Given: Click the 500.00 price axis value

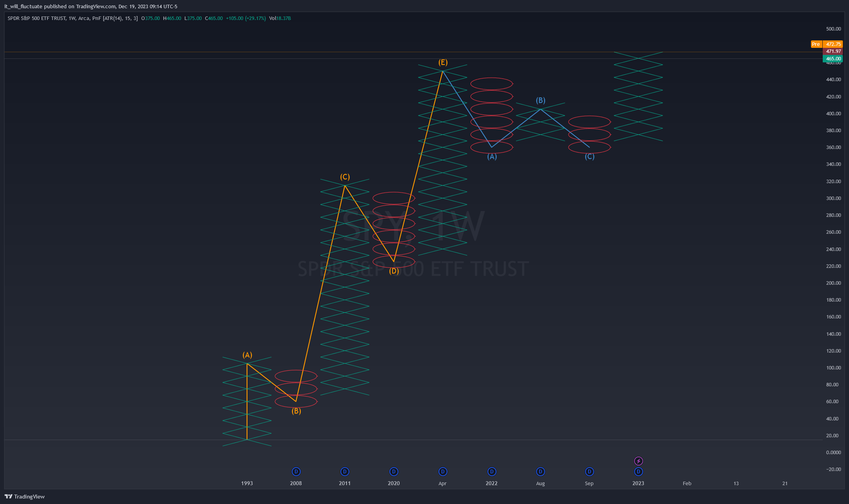Looking at the screenshot, I should 833,29.
